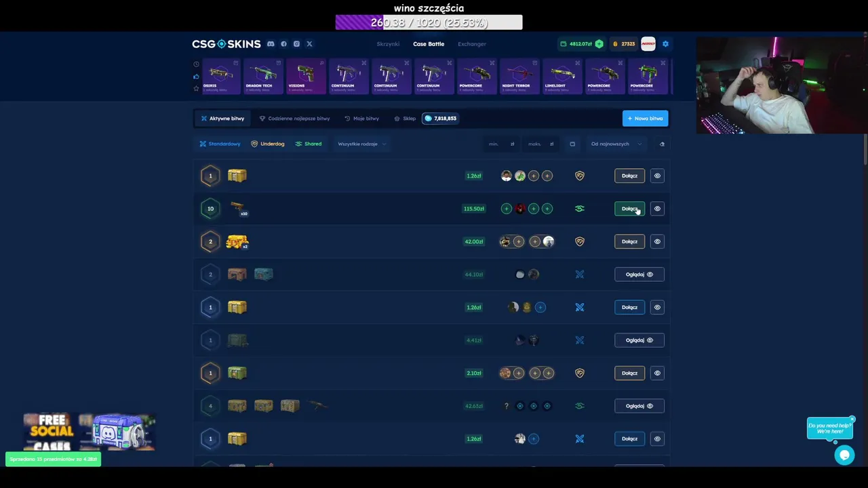This screenshot has width=868, height=488.
Task: Open the Instagram social icon
Action: click(x=296, y=44)
